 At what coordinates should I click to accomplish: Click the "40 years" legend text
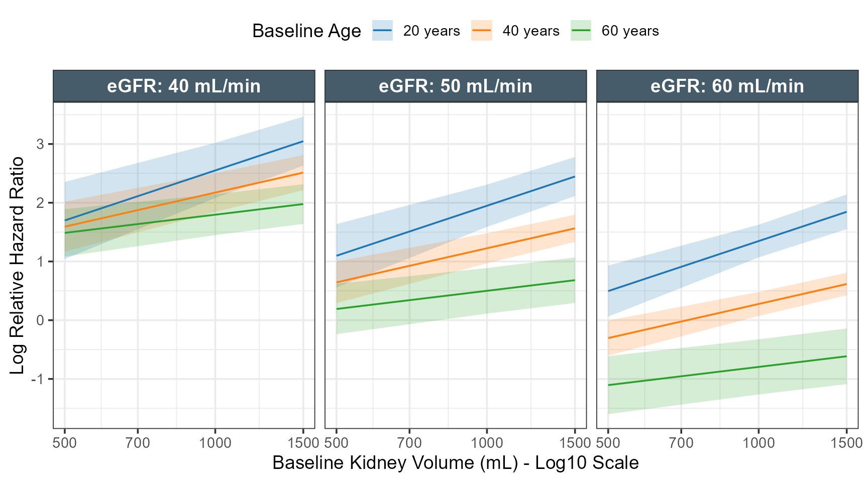point(531,31)
